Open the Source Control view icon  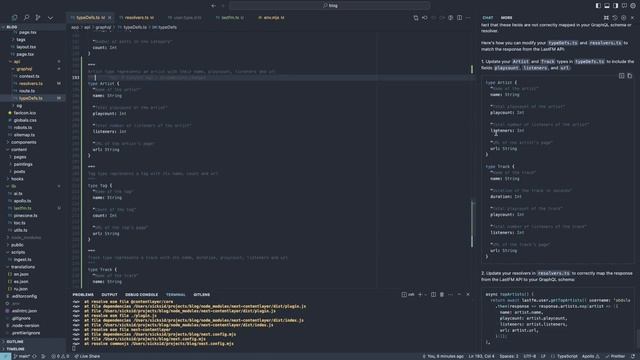38,18
